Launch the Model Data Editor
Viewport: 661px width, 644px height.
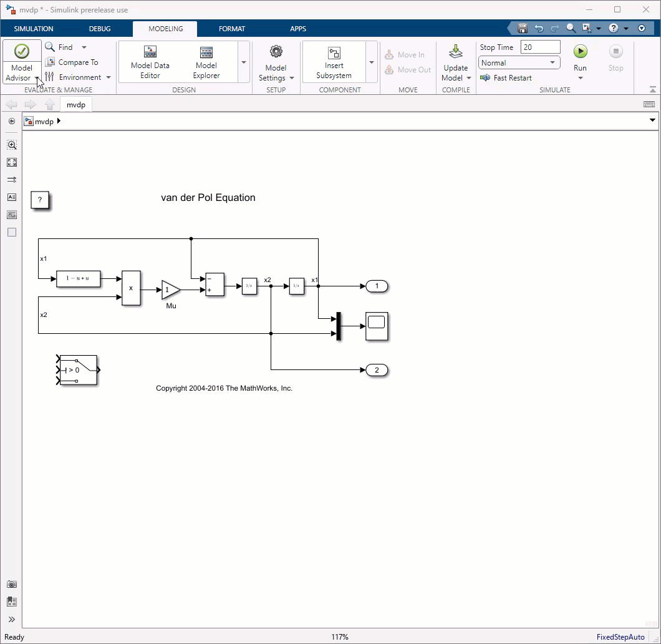pyautogui.click(x=150, y=62)
